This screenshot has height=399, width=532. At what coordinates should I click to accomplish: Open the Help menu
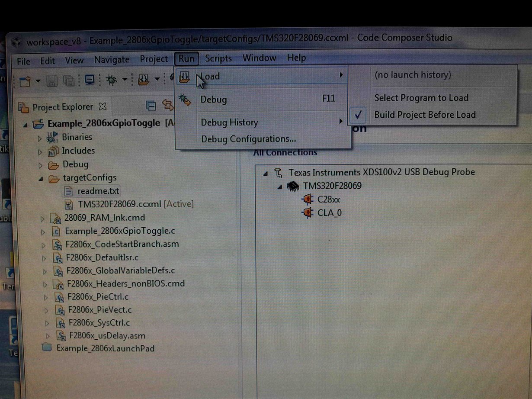pos(296,58)
